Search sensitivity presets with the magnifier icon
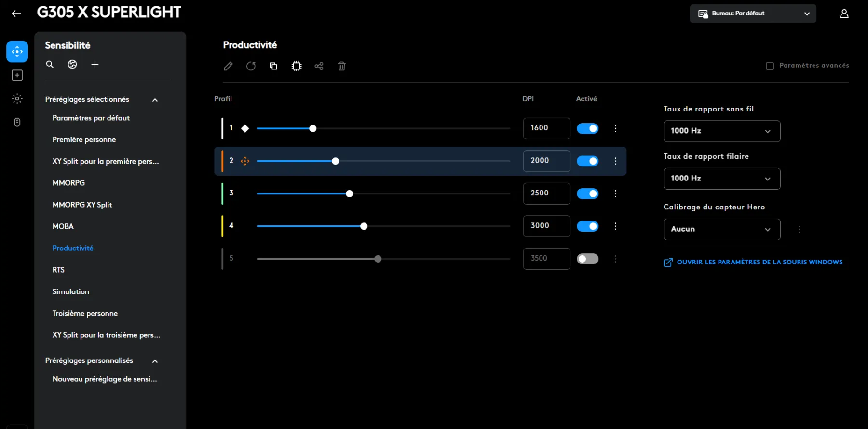 pyautogui.click(x=50, y=64)
